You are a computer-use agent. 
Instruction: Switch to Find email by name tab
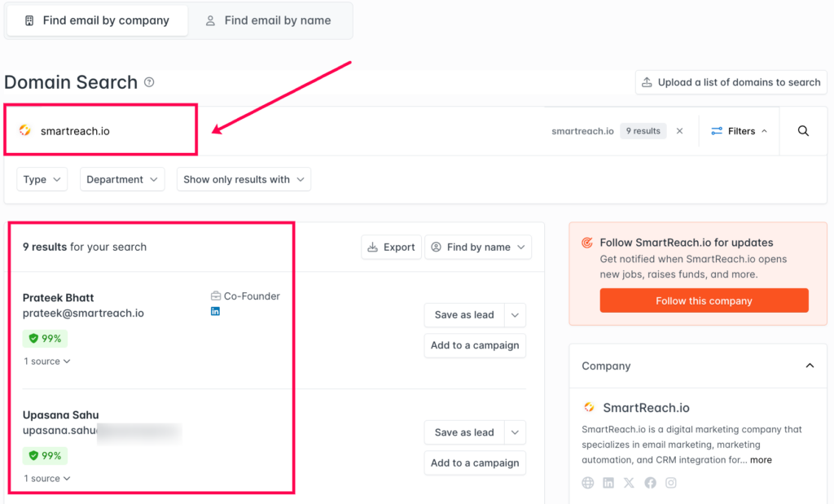268,20
